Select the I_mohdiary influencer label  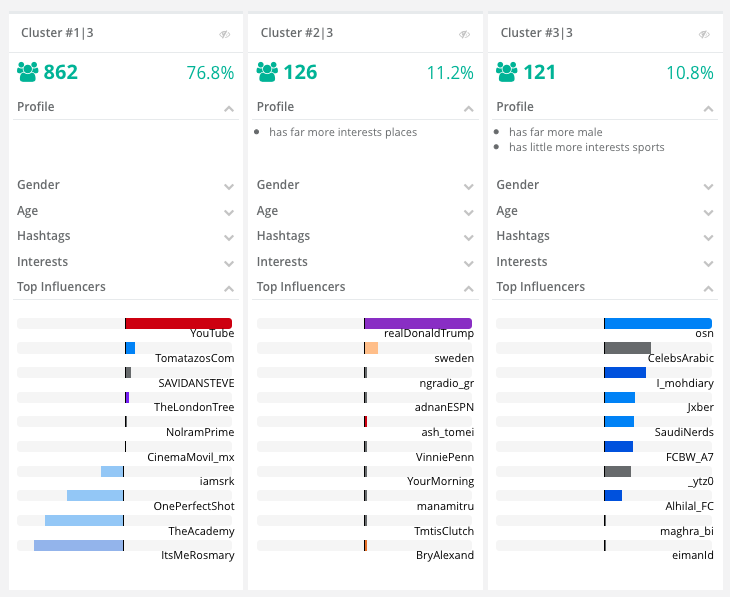pyautogui.click(x=685, y=383)
